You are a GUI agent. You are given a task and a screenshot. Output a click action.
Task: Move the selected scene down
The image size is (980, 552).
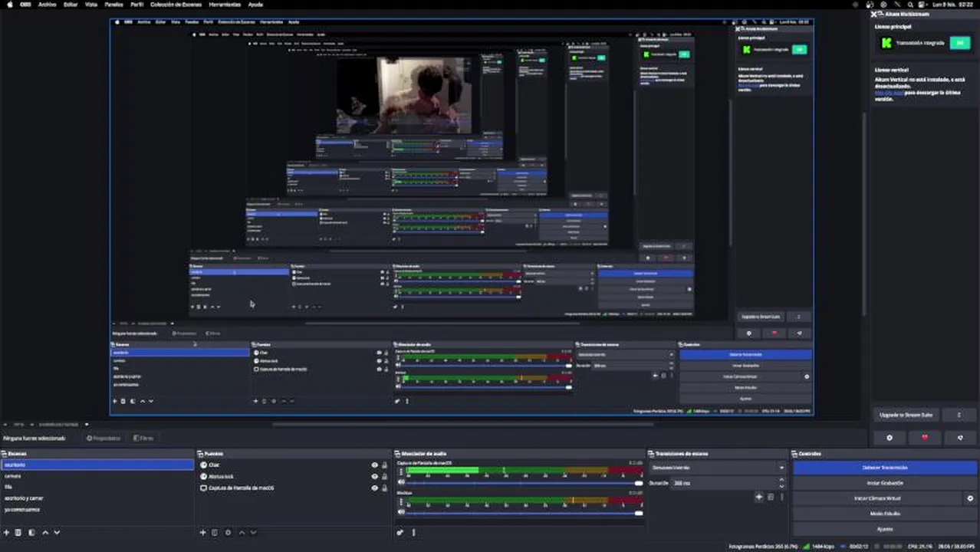57,532
